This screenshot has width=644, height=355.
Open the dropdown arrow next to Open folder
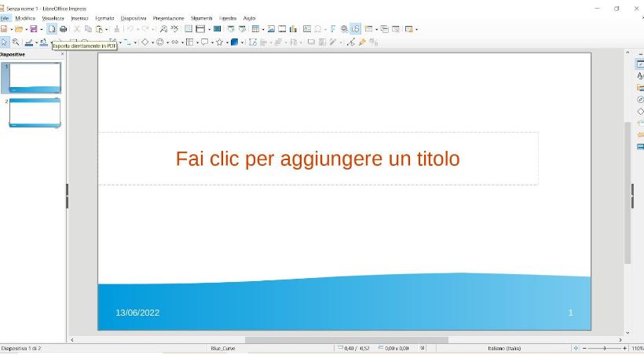click(25, 30)
